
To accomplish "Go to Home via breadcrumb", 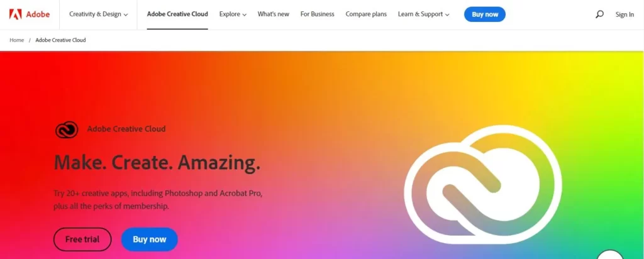I will (x=17, y=40).
